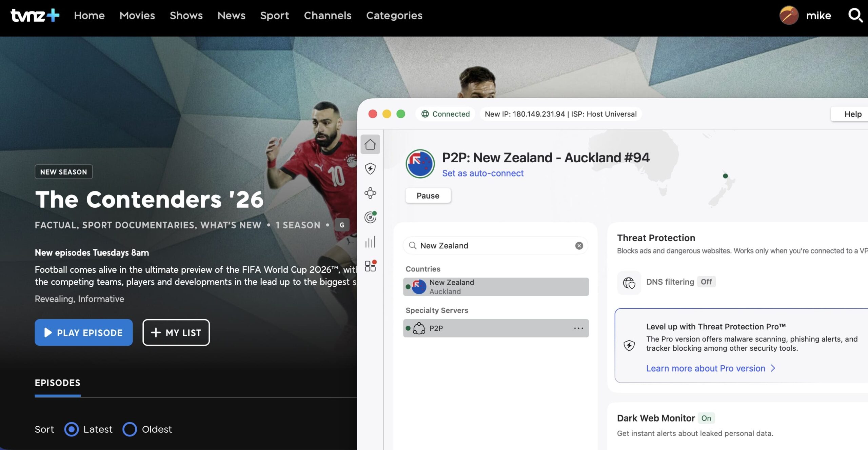Screen dimensions: 868x450
Task: Open Dark Web Monitor radar icon
Action: coord(370,218)
